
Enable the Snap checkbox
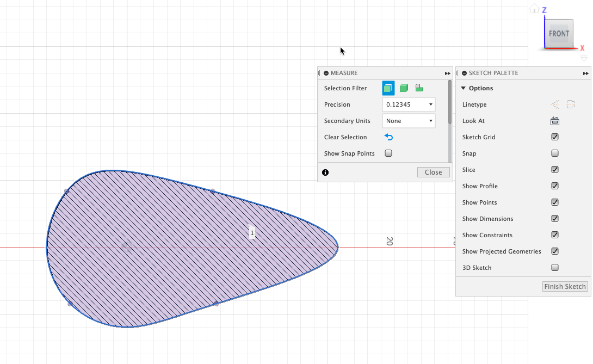click(x=555, y=153)
